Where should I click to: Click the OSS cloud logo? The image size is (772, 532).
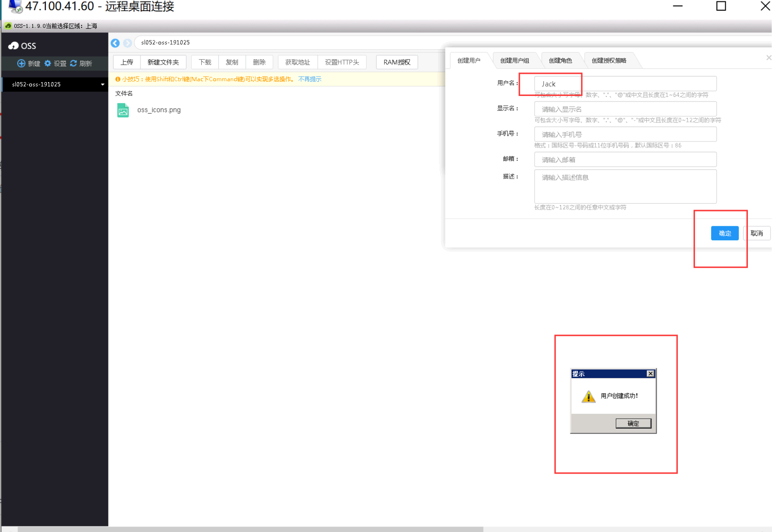coord(13,45)
